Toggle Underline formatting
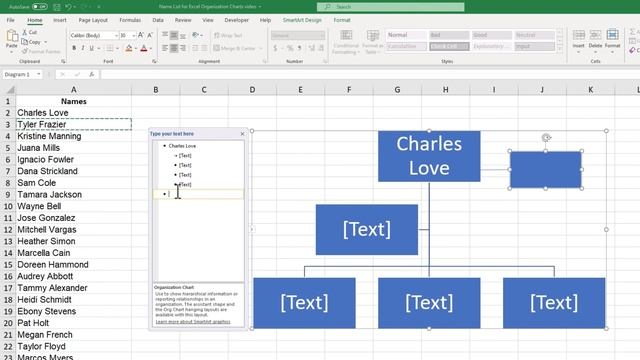Screen dimensions: 640x360 (x=91, y=49)
